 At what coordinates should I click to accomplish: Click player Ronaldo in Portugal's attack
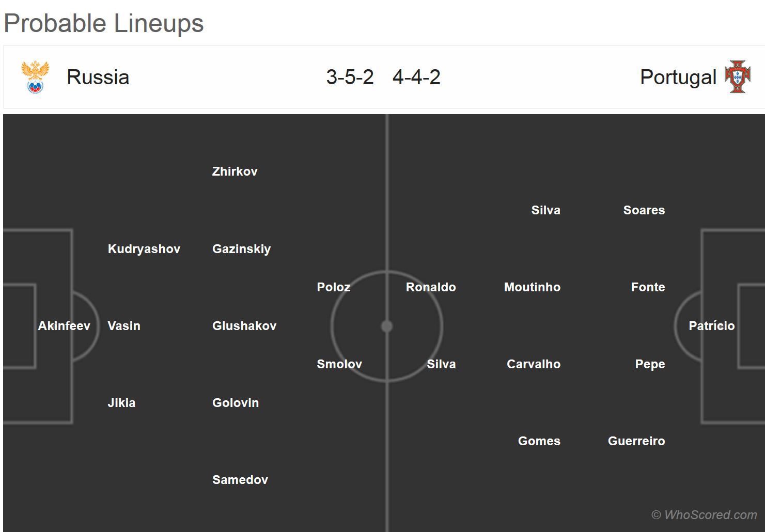431,287
